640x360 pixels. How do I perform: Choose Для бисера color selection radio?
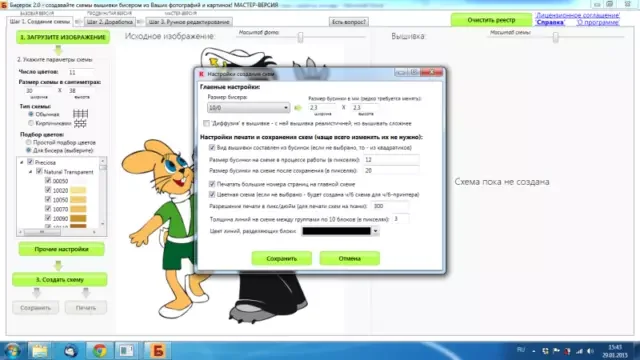coord(29,151)
